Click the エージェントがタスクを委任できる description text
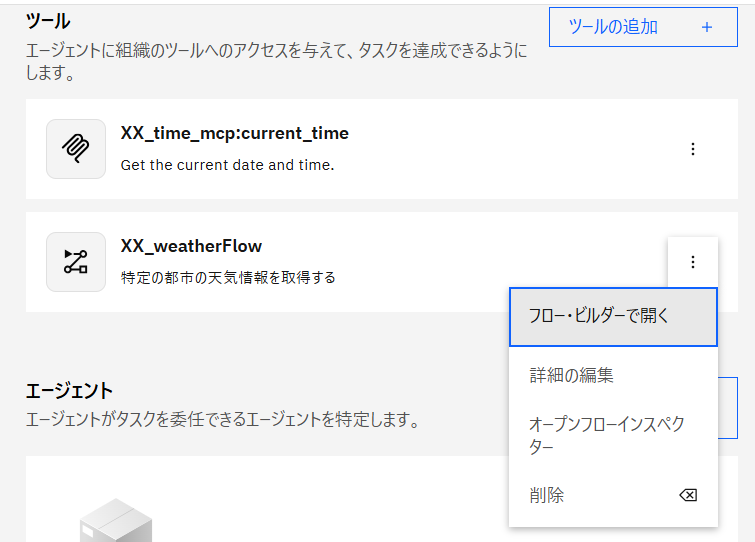Image resolution: width=755 pixels, height=542 pixels. click(x=222, y=419)
